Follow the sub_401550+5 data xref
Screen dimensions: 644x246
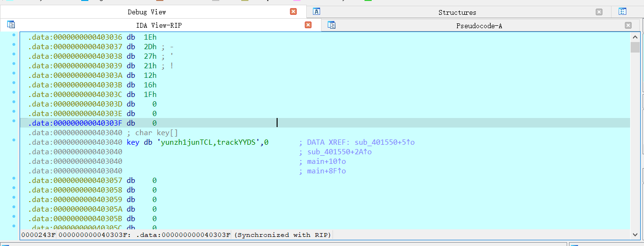pos(381,142)
